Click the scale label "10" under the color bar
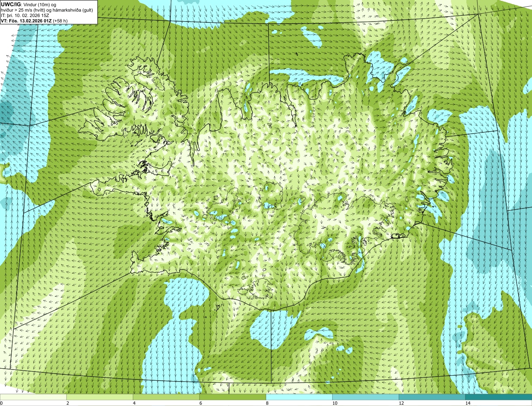The image size is (532, 406). pyautogui.click(x=335, y=403)
